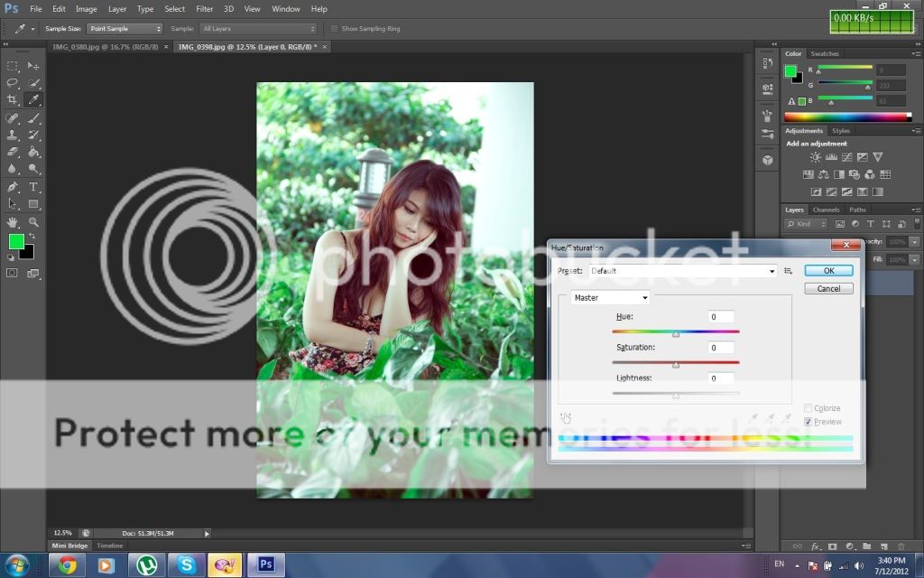Open the Kind filter dropdown in Layers
The image size is (924, 578).
pos(806,224)
